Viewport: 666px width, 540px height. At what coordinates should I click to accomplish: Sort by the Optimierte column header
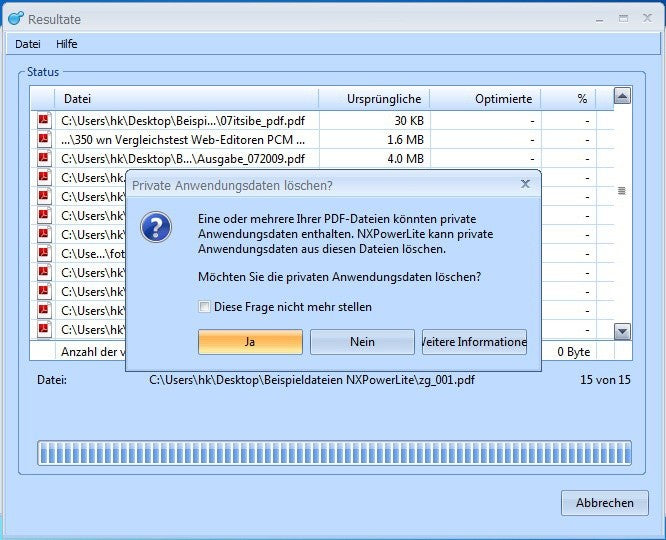[485, 99]
